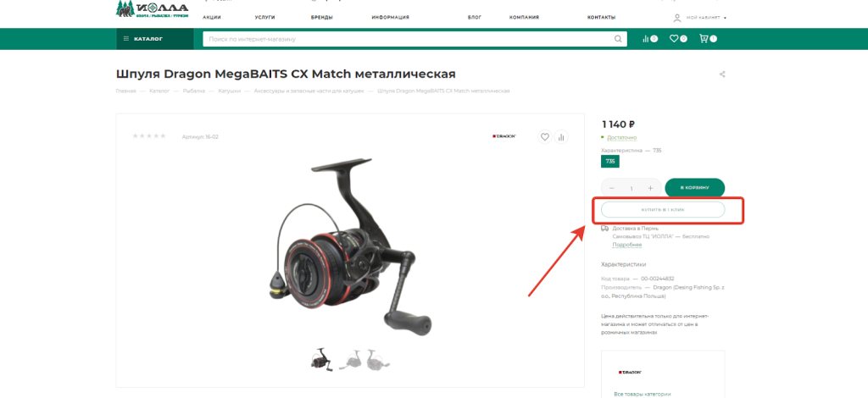Open the Бренды menu item
Viewport: 868px width, 398px height.
(x=321, y=17)
